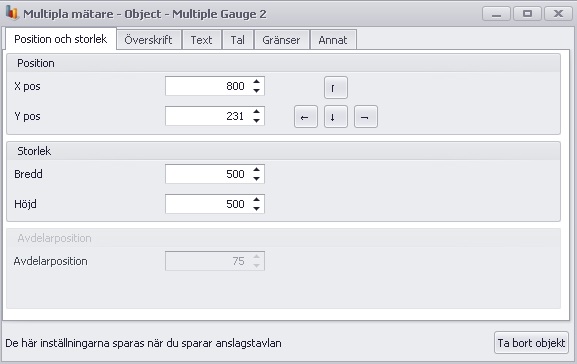
Task: Click the move up arrow button
Action: click(x=336, y=88)
